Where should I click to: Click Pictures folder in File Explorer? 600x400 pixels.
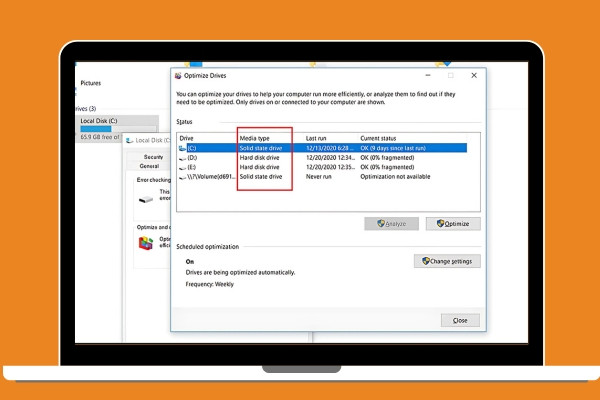click(91, 83)
